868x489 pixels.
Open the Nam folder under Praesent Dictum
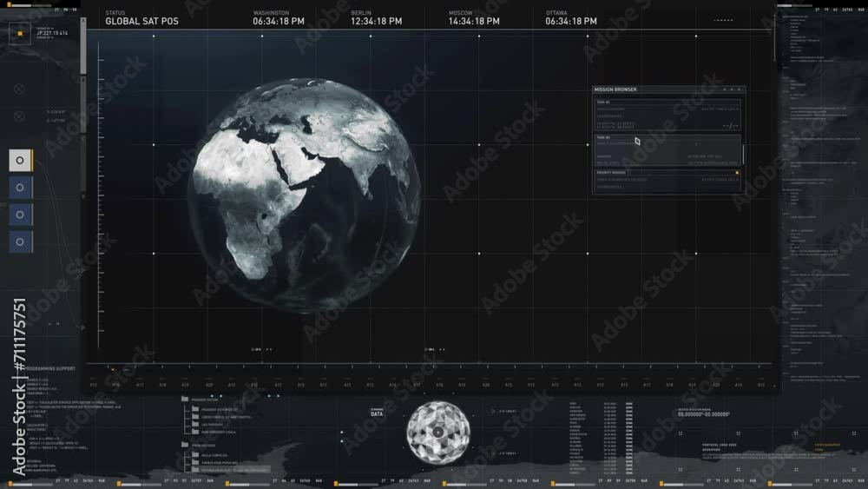(195, 432)
